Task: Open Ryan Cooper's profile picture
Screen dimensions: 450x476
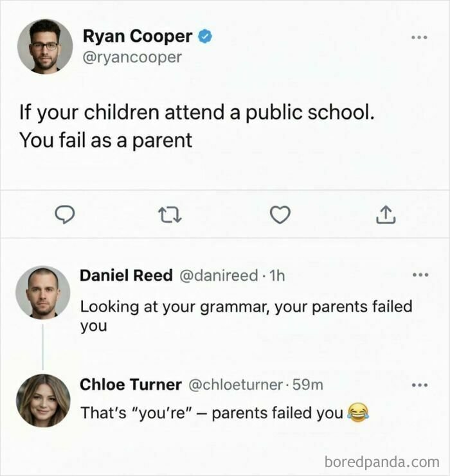Action: pyautogui.click(x=45, y=46)
